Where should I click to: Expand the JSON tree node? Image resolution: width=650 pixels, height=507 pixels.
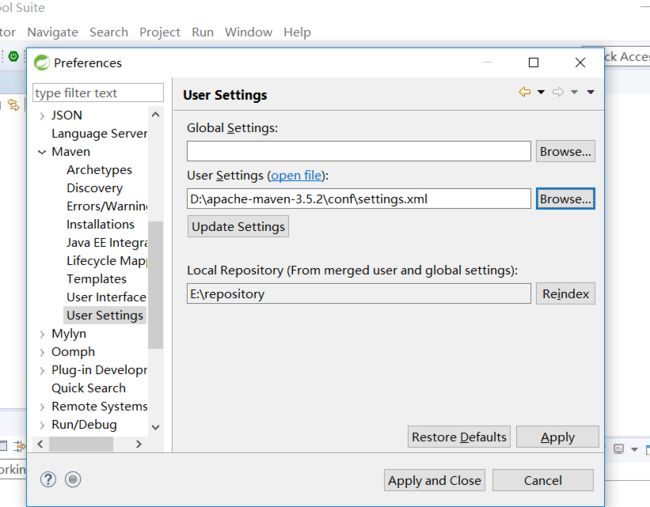42,116
